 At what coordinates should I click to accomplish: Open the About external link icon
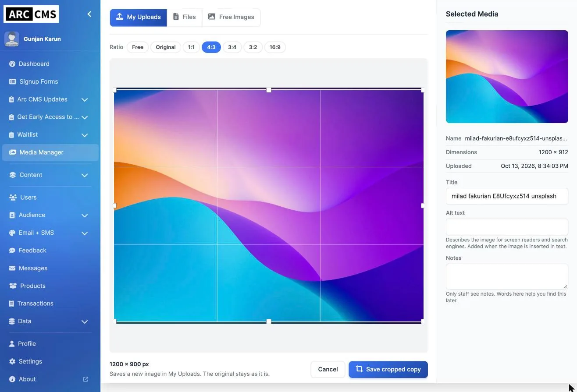(x=85, y=379)
